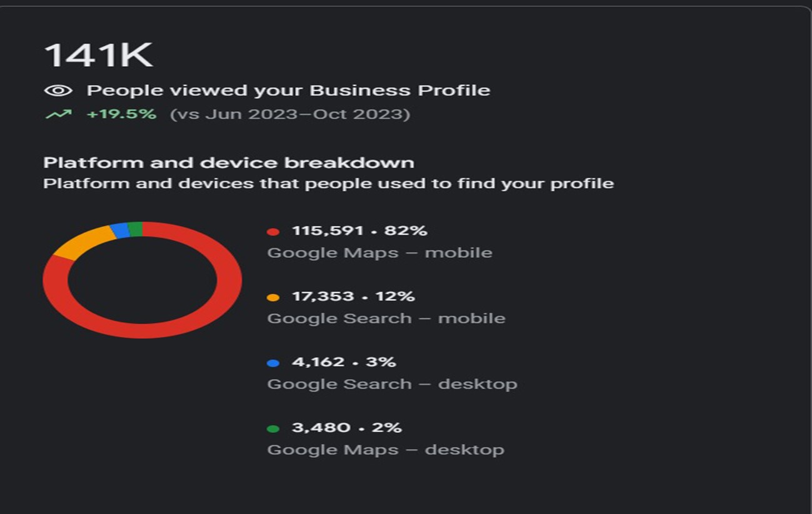812x514 pixels.
Task: Click the 141K total views figure
Action: [x=98, y=55]
